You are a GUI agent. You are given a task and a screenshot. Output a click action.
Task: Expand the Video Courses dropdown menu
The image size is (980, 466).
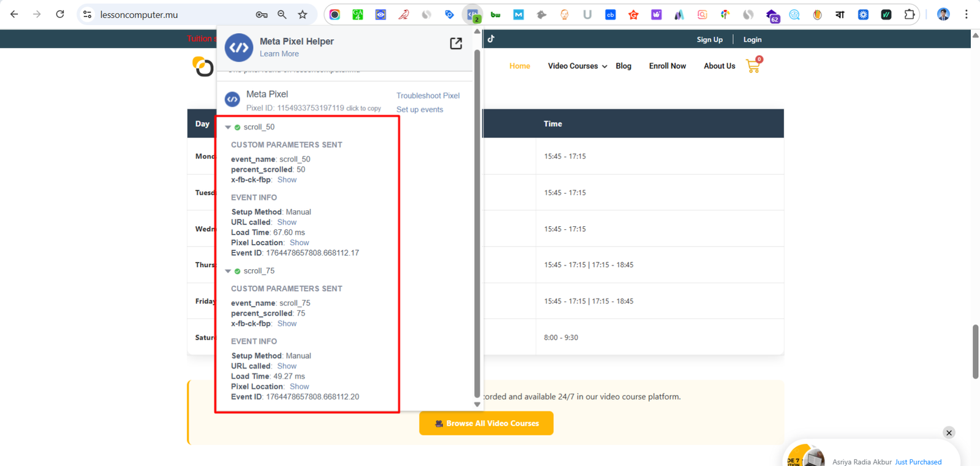577,66
